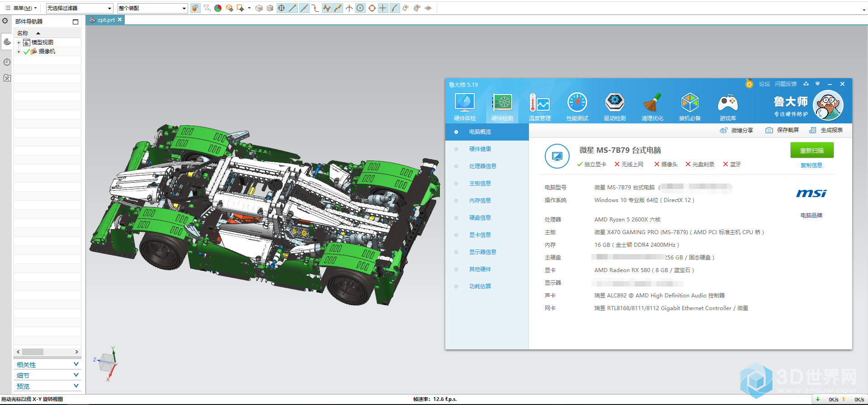
Task: Click the 保存截屏 camera screenshot icon
Action: pos(769,130)
